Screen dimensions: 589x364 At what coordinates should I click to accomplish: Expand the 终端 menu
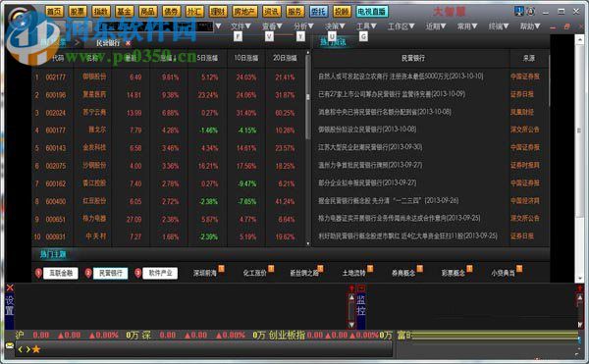coord(499,26)
